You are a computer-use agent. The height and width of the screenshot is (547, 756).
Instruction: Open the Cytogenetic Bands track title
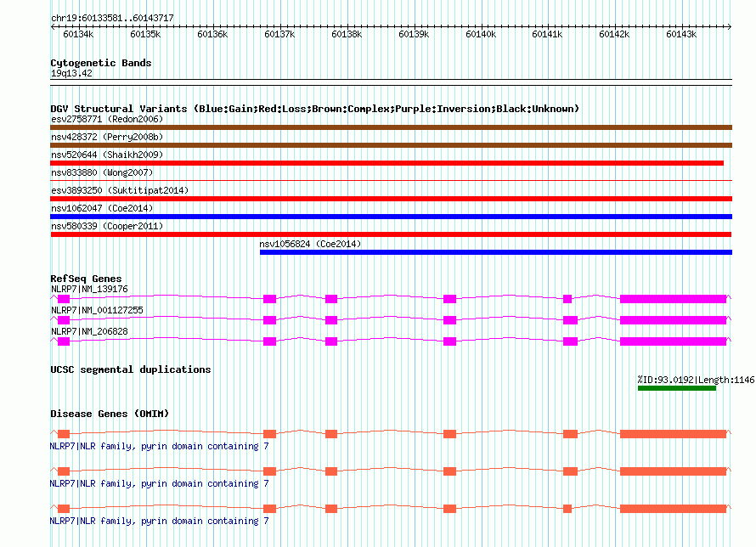(x=101, y=63)
